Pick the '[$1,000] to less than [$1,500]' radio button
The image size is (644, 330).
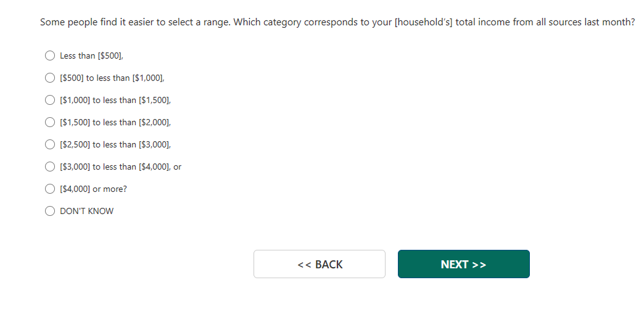[x=50, y=100]
